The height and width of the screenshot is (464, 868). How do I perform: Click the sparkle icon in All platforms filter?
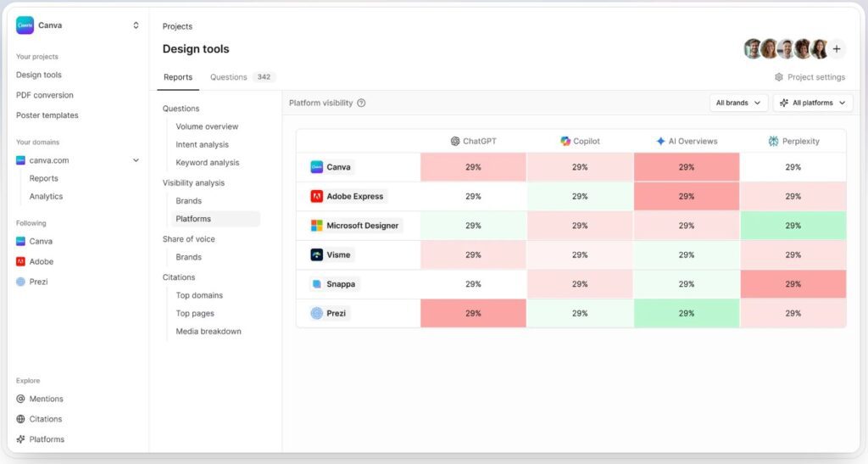pos(784,103)
